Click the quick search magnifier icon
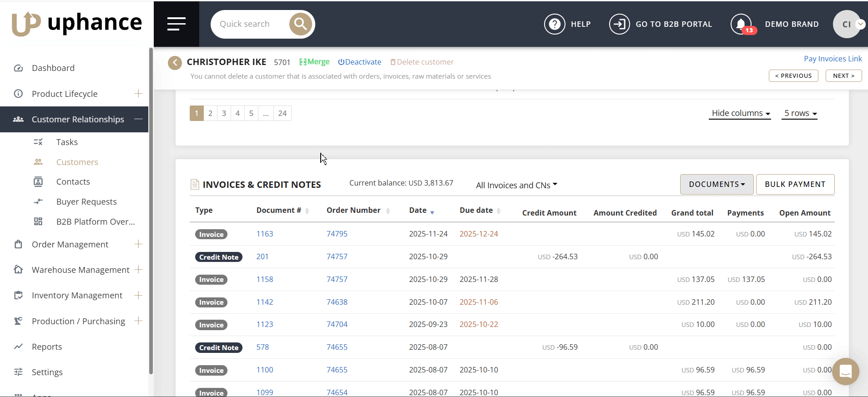Screen dimensions: 868x397 pos(300,24)
